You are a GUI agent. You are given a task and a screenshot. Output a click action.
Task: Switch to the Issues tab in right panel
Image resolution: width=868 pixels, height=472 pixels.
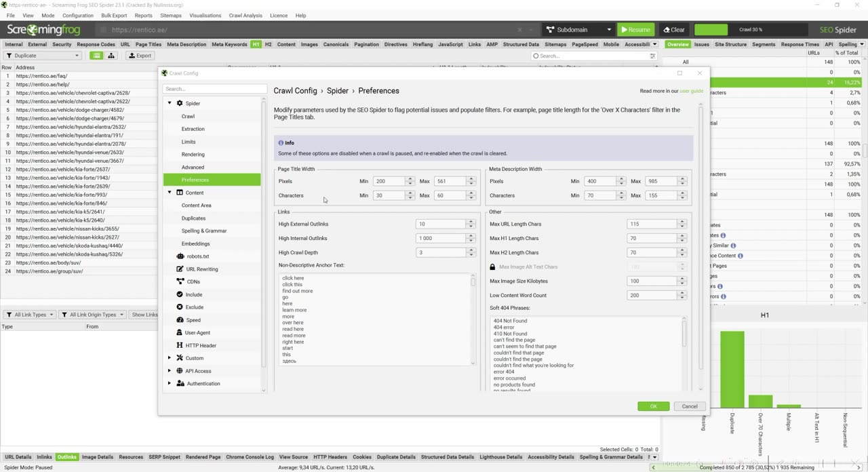(x=701, y=44)
